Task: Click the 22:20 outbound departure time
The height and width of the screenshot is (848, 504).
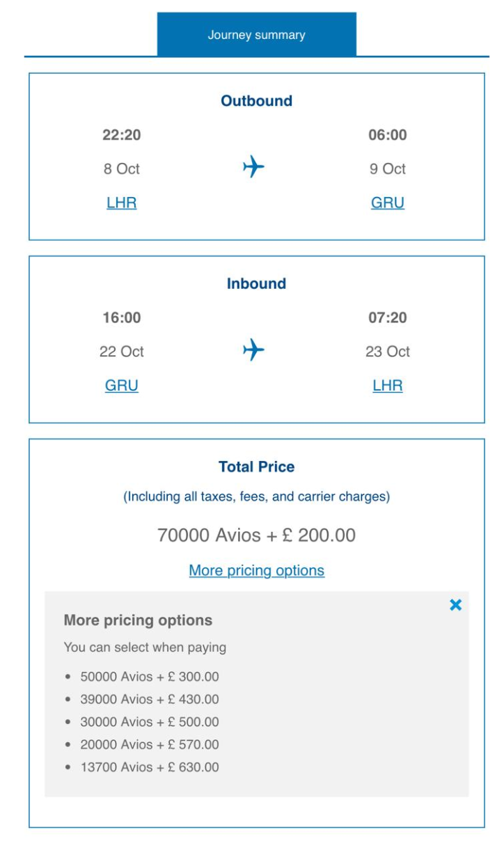Action: click(x=122, y=135)
